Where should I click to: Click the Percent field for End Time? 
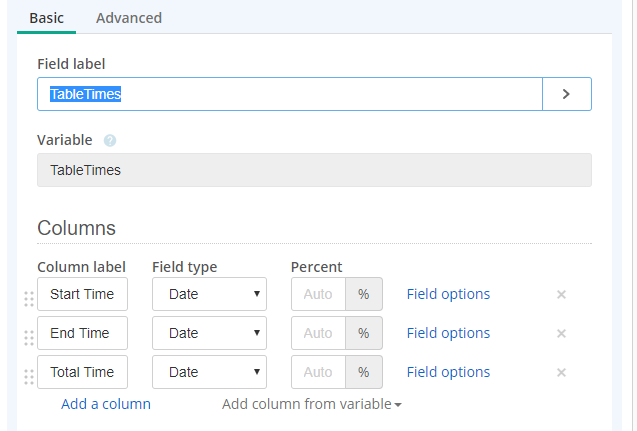(318, 333)
